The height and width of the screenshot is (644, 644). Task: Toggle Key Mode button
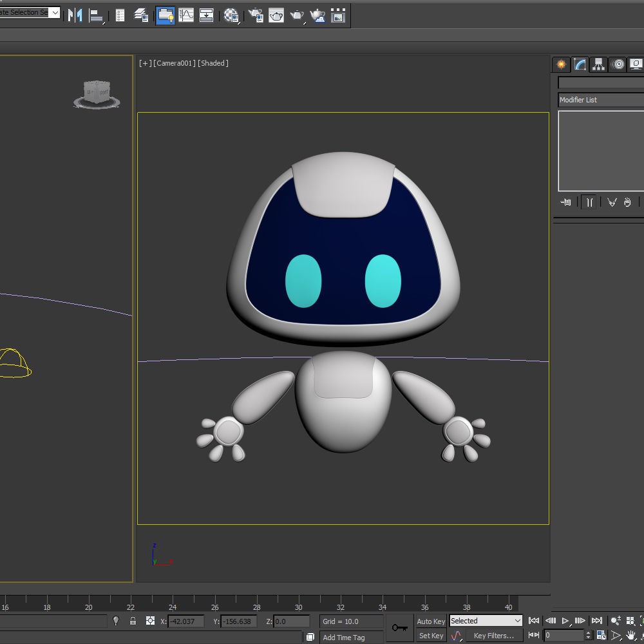pyautogui.click(x=533, y=635)
